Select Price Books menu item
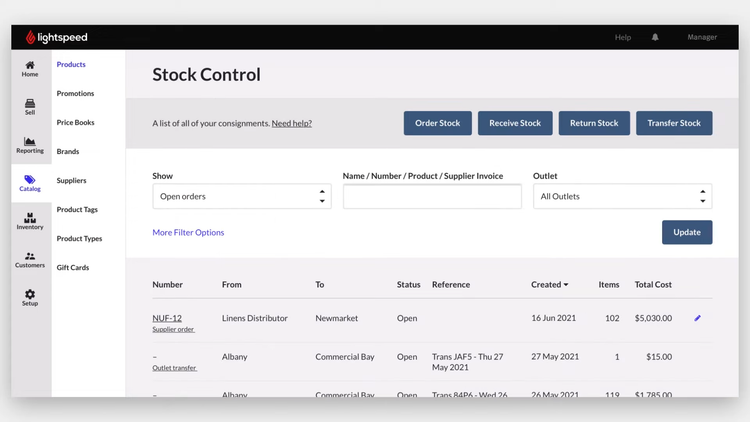 tap(75, 123)
